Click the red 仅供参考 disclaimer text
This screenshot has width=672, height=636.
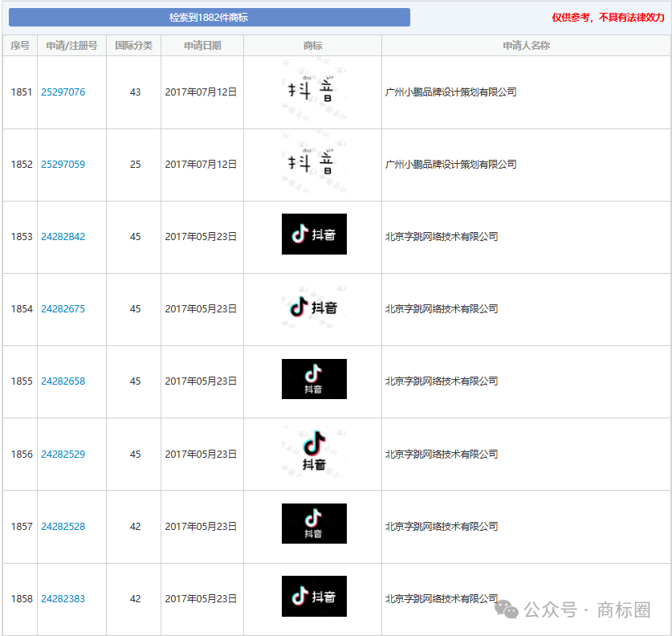coord(608,18)
